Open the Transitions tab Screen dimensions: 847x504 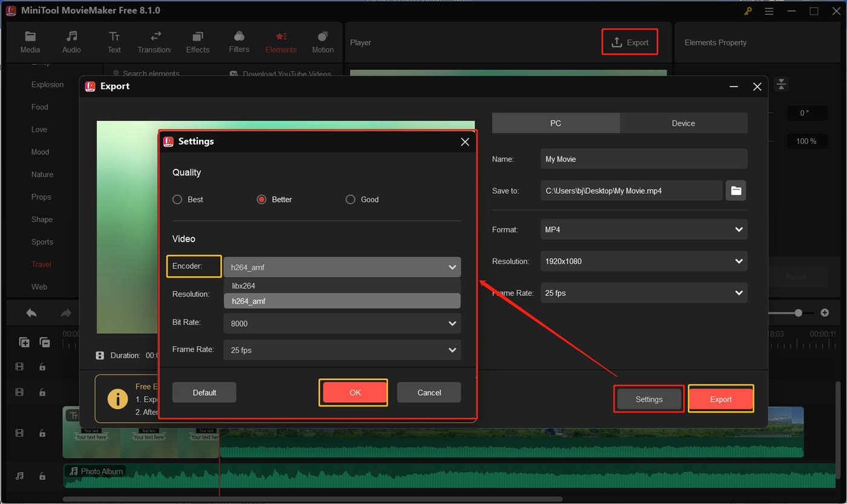[155, 42]
